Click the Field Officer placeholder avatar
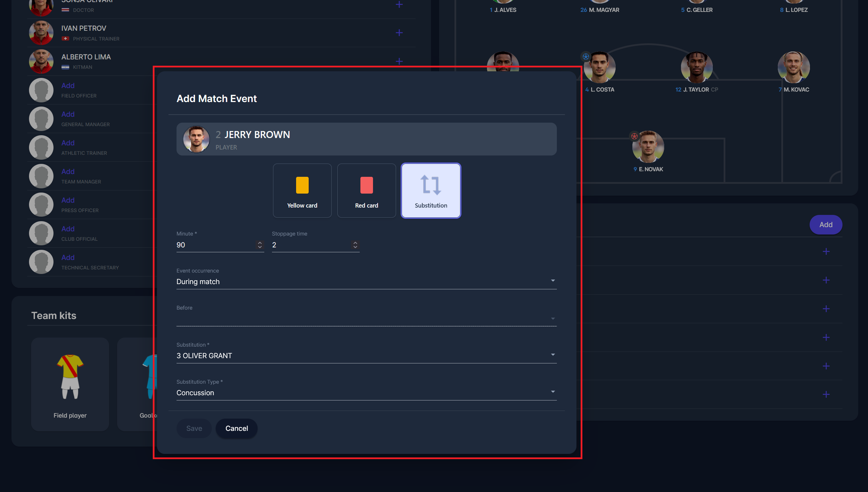This screenshot has height=492, width=868. 41,90
